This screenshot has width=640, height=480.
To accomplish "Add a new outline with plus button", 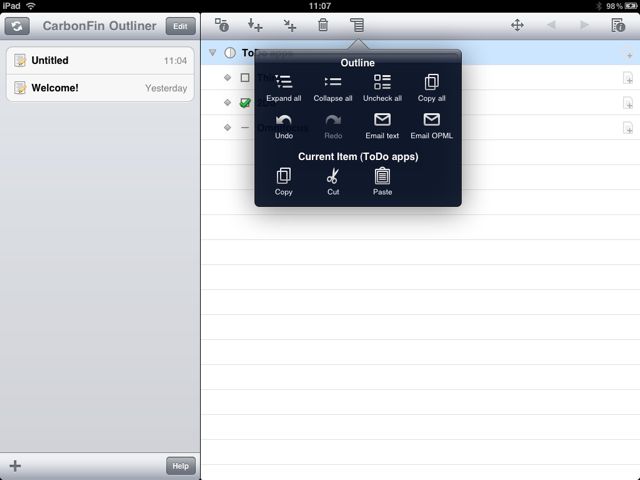I will click(x=15, y=466).
